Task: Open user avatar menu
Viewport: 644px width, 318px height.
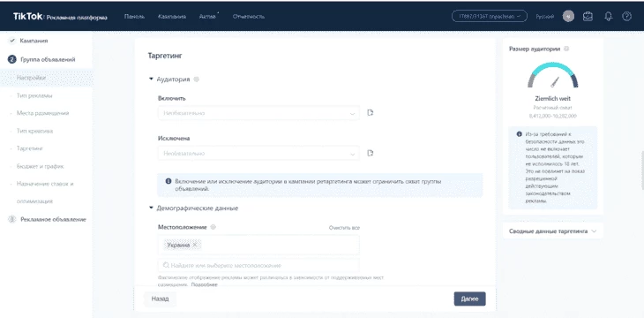Action: (568, 17)
